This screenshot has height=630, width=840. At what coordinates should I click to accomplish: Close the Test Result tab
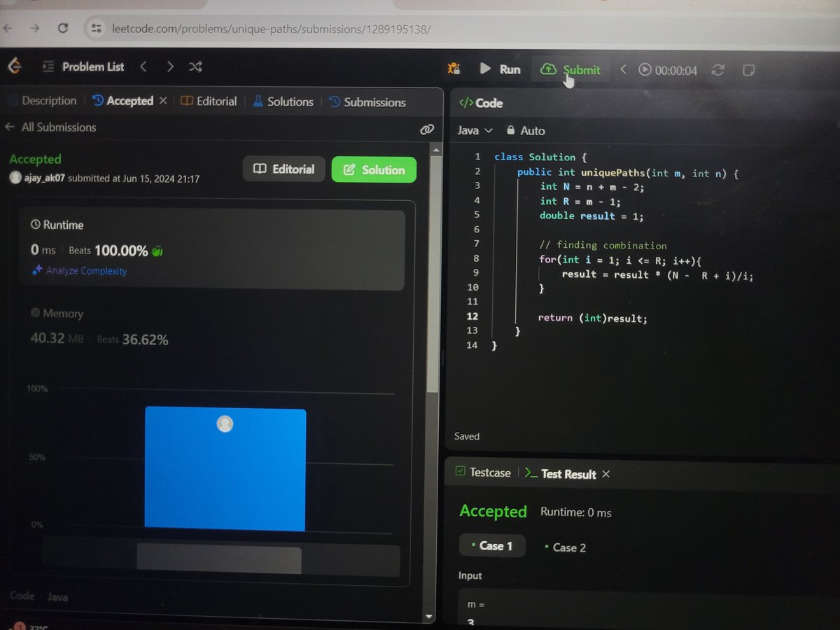coord(606,474)
